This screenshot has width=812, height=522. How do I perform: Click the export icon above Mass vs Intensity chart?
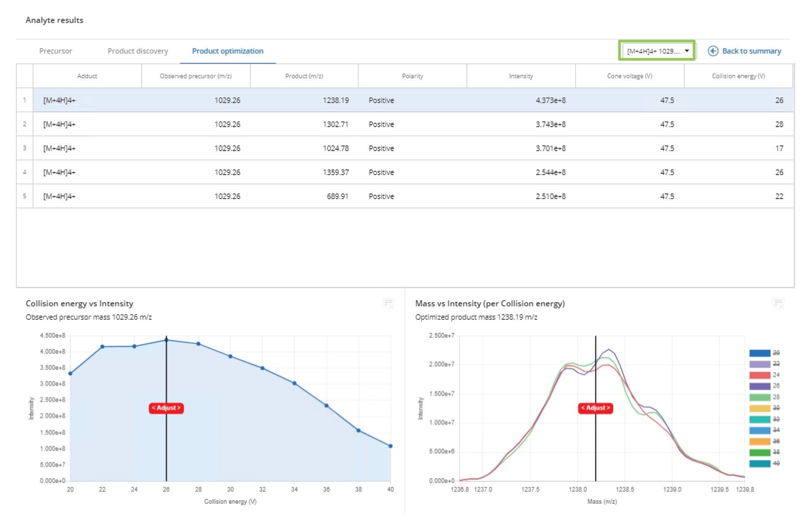778,303
